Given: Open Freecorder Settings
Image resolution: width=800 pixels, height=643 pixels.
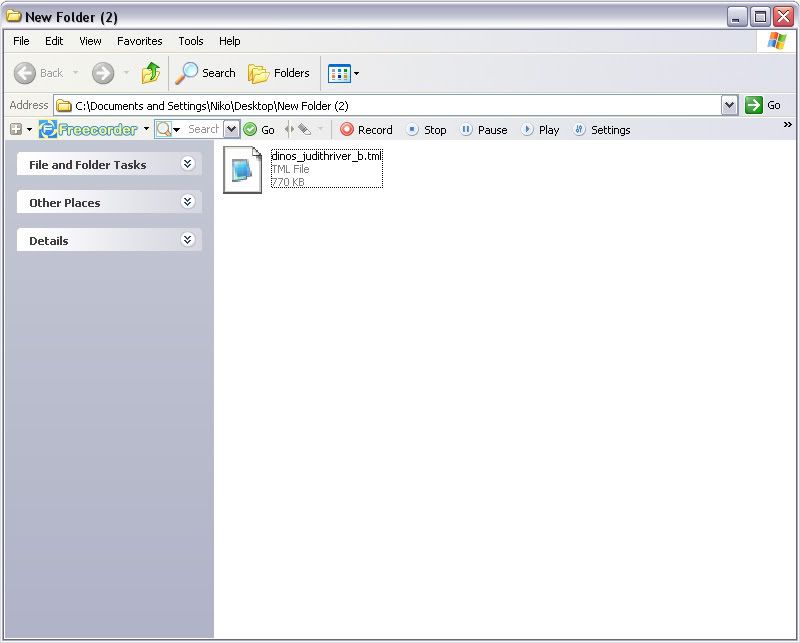Looking at the screenshot, I should 602,130.
